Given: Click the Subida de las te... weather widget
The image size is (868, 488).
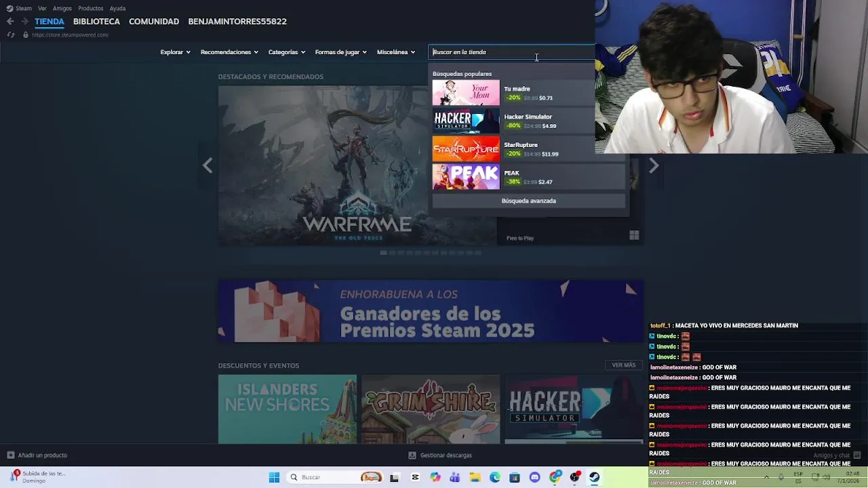Looking at the screenshot, I should coord(37,477).
